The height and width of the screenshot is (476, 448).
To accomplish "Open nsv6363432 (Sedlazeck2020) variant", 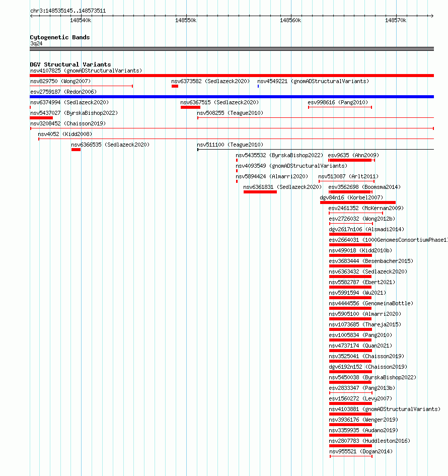I will point(368,271).
